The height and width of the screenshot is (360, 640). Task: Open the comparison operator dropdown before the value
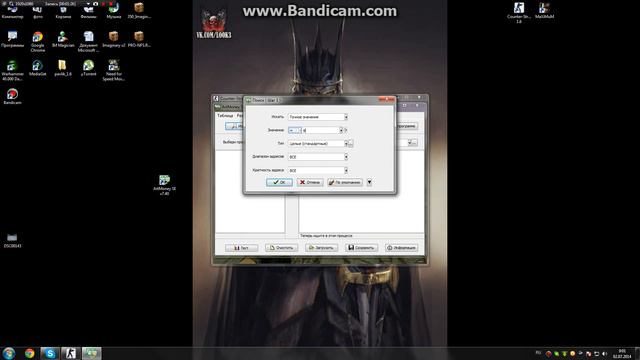click(x=294, y=130)
